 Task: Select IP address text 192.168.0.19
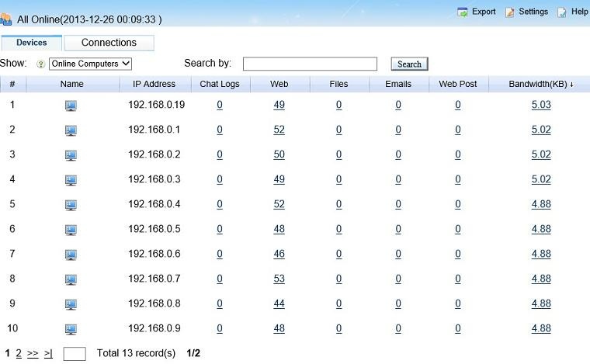point(156,105)
